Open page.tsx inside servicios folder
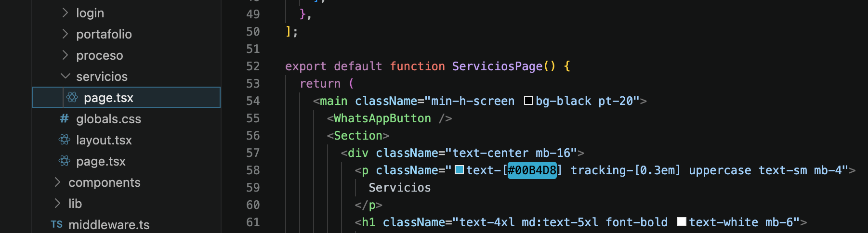Screen dimensions: 868x233 [x=126, y=97]
